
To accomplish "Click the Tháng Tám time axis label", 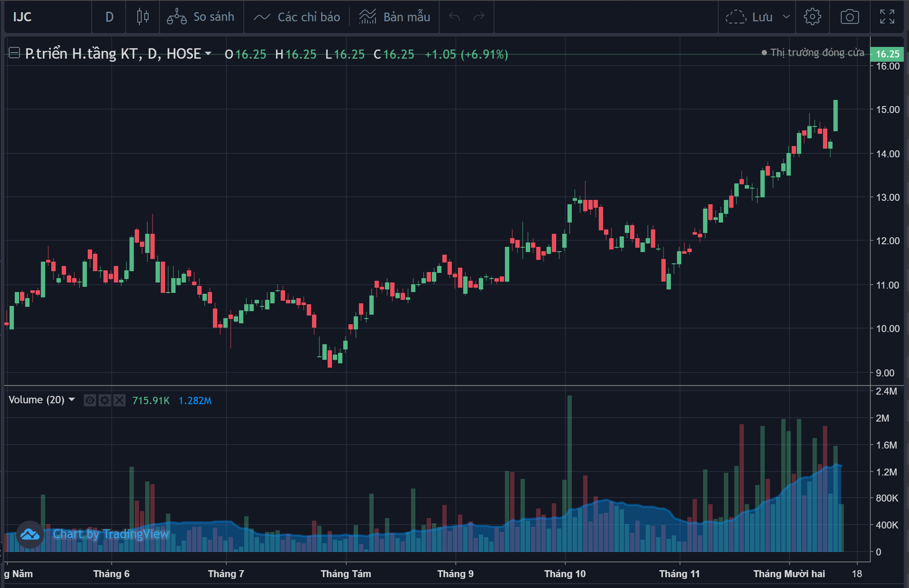I will pos(346,574).
